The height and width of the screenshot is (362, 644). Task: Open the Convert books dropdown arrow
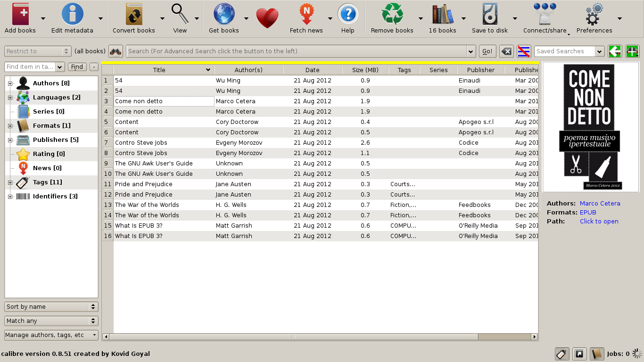point(162,18)
